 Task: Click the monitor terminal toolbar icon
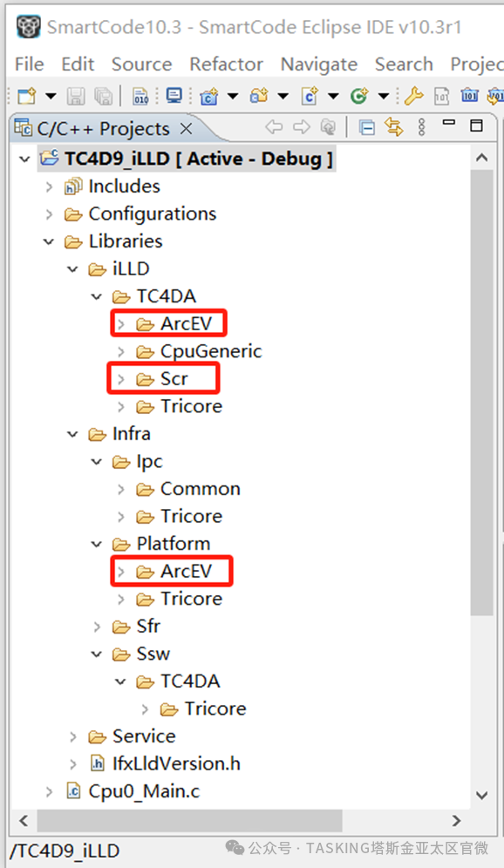tap(174, 96)
